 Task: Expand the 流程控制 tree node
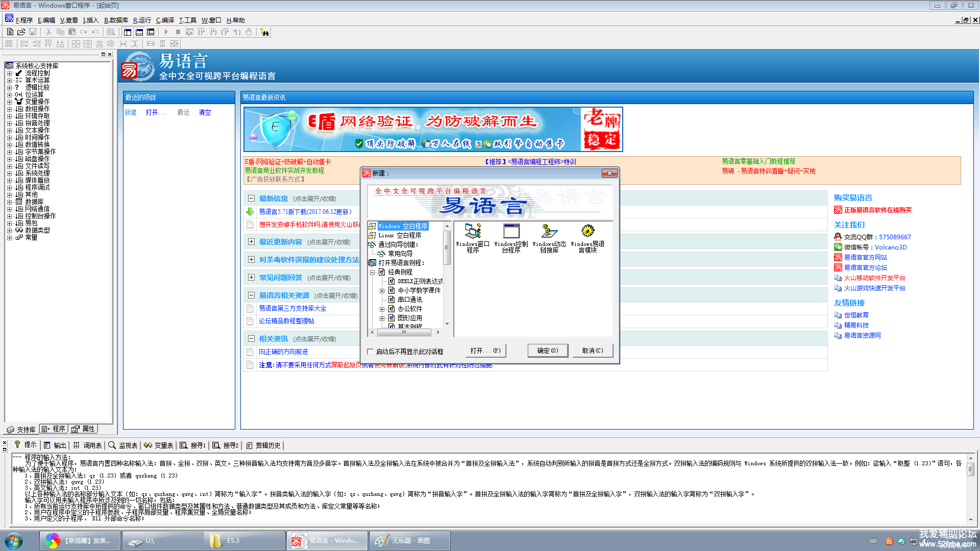(9, 73)
